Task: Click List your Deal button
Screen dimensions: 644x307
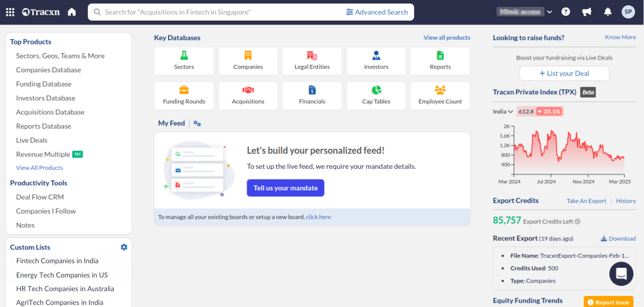Action: pyautogui.click(x=564, y=73)
